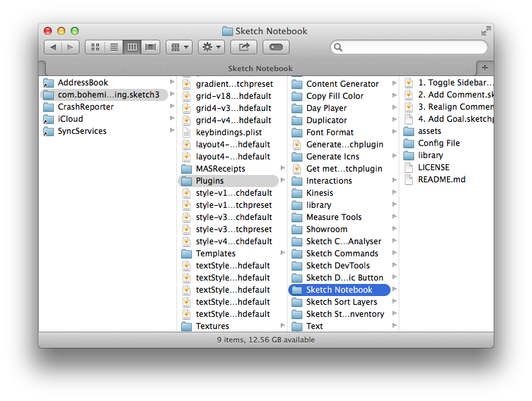This screenshot has width=532, height=401.
Task: Expand Templates with its arrow
Action: pos(283,253)
